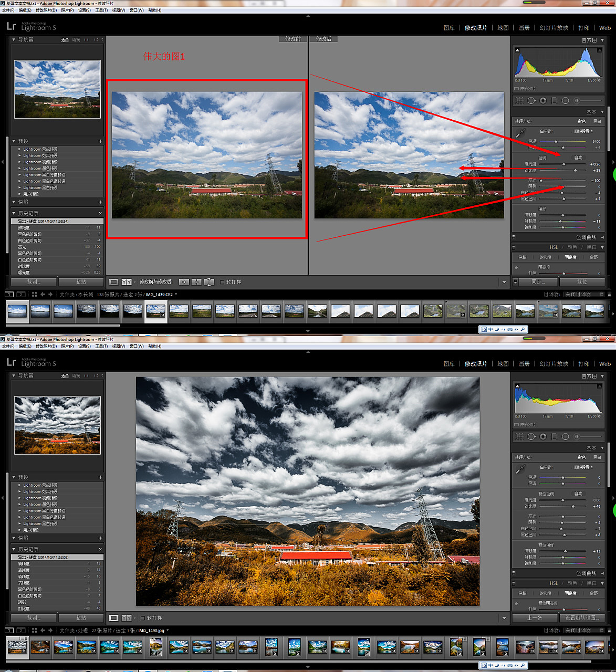Switch to 地图 module in upper window
The width and height of the screenshot is (616, 672).
(503, 27)
